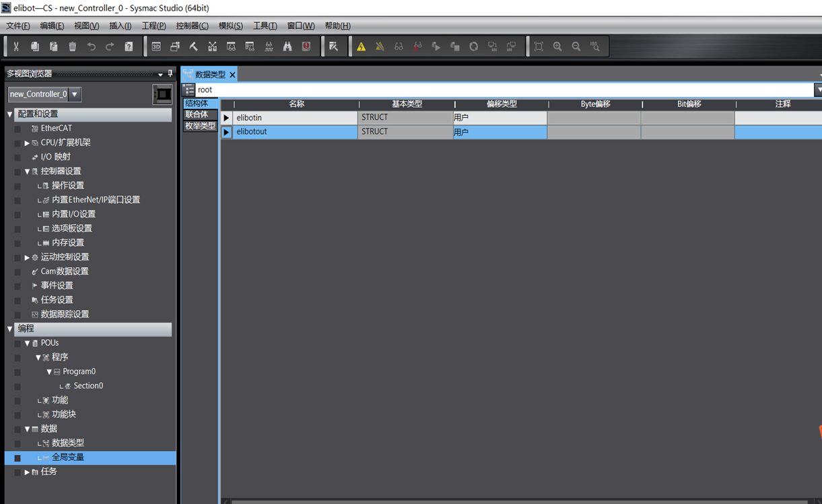Click the Cut scissors toolbar icon
Image resolution: width=822 pixels, height=504 pixels.
pos(16,46)
